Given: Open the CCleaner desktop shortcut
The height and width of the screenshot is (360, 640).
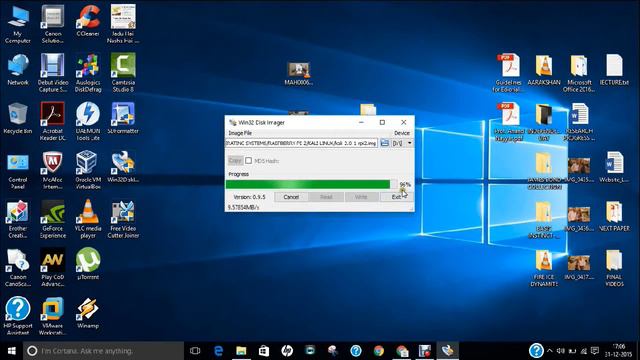Looking at the screenshot, I should click(x=88, y=21).
